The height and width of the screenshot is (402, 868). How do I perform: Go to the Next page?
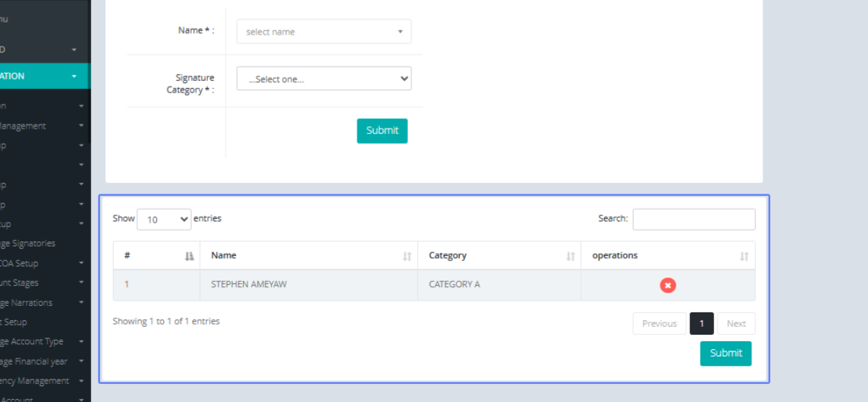click(x=736, y=324)
